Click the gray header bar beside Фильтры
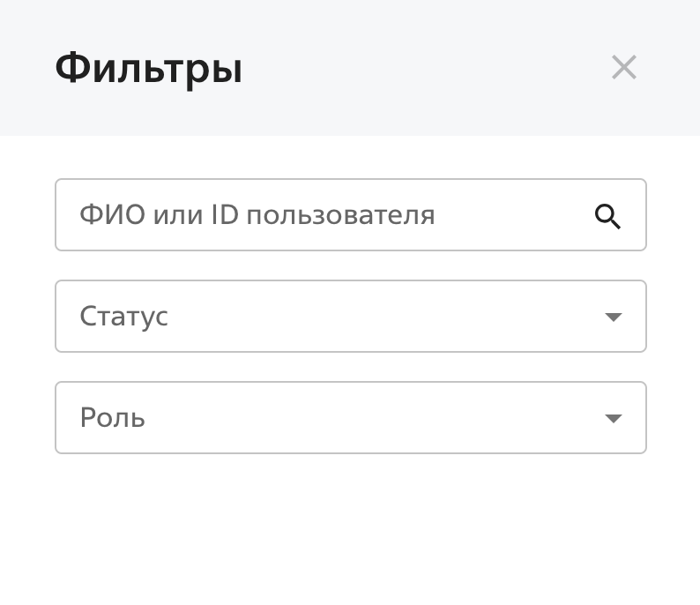 (423, 68)
